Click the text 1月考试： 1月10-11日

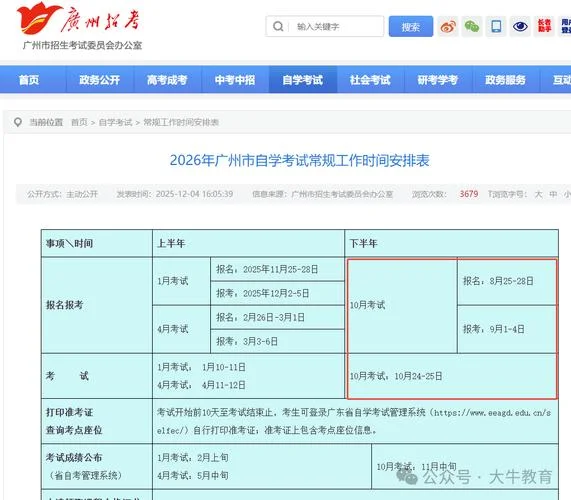click(201, 367)
